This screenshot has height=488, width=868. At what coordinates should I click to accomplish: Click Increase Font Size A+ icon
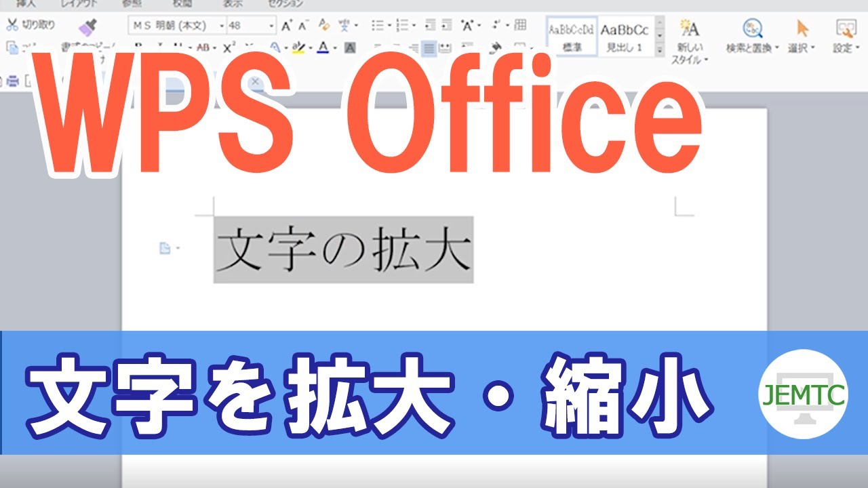pyautogui.click(x=287, y=26)
